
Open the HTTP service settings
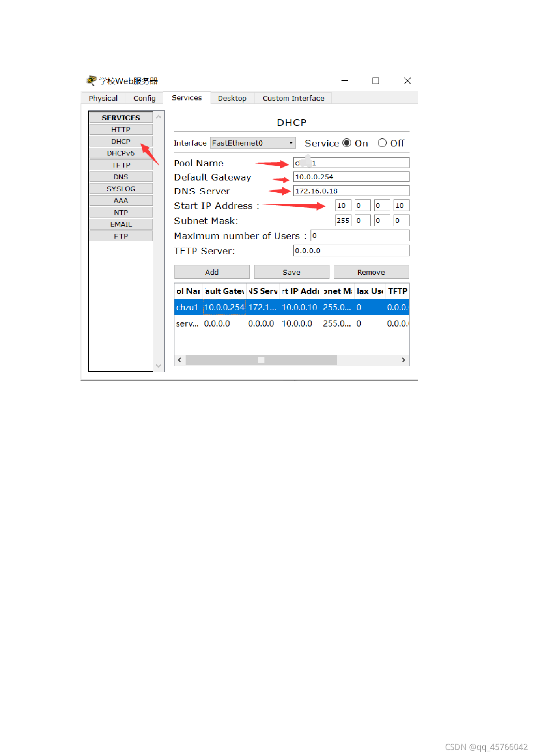point(121,129)
